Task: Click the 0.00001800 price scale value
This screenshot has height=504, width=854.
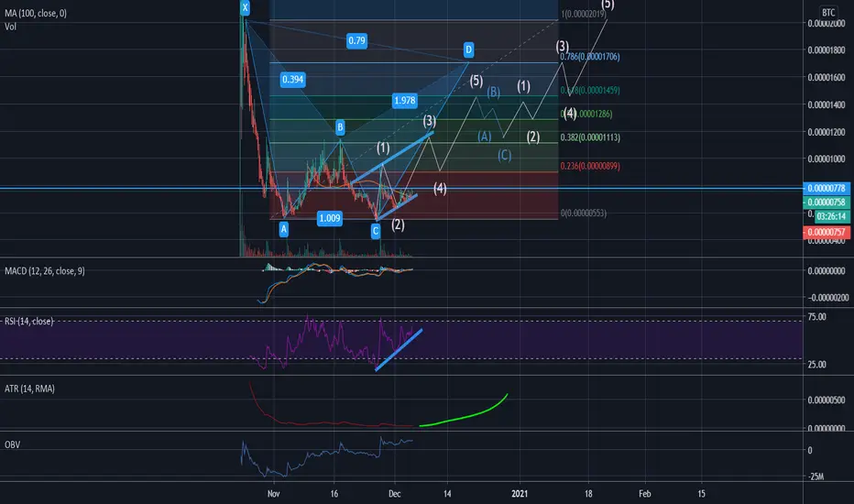Action: point(827,50)
